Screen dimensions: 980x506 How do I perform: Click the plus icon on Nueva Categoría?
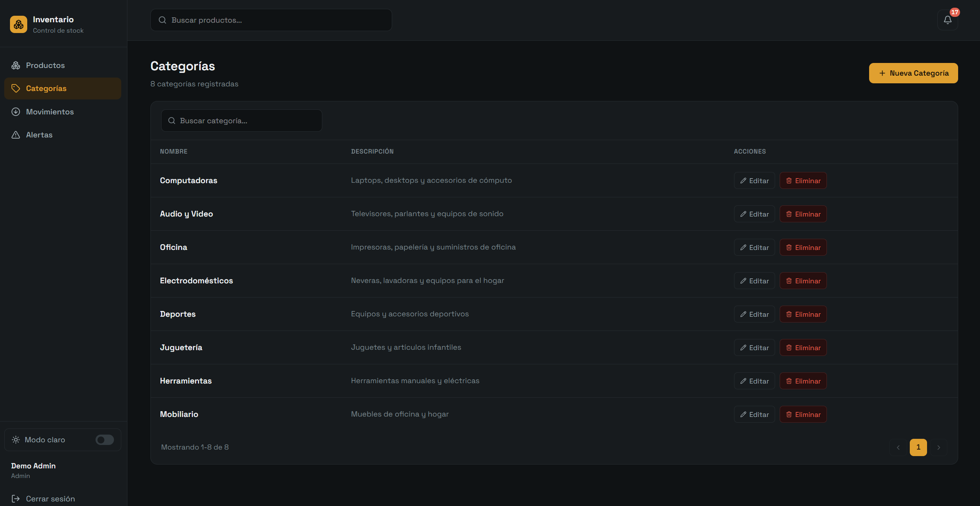point(882,73)
